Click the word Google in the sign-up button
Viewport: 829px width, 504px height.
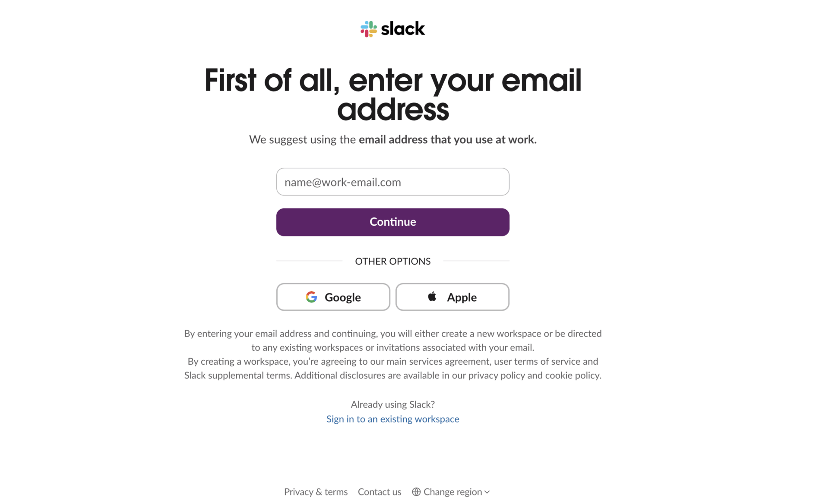click(x=342, y=297)
